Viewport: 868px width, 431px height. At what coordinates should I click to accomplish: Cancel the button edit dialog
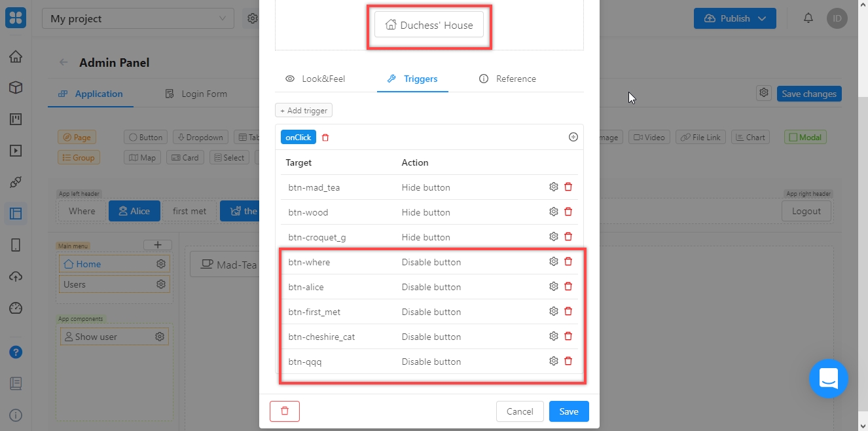point(520,411)
